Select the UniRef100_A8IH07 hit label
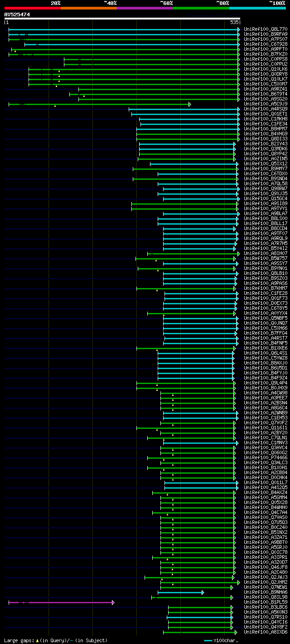The height and width of the screenshot is (644, 290). pos(266,254)
